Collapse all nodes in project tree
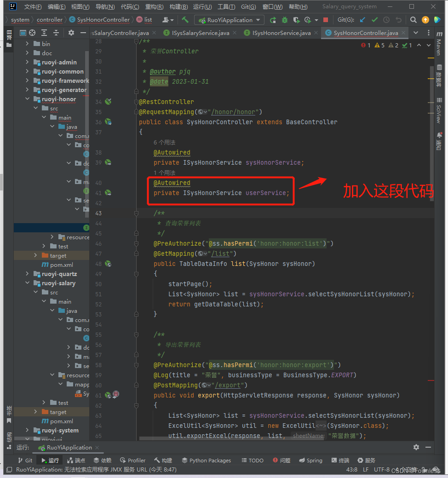Image resolution: width=448 pixels, height=478 pixels. pyautogui.click(x=56, y=33)
